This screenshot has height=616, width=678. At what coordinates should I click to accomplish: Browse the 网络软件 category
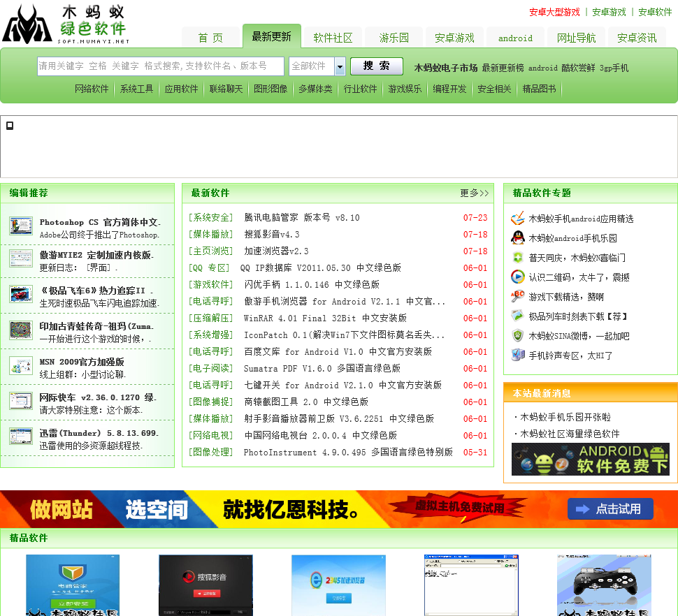[92, 89]
